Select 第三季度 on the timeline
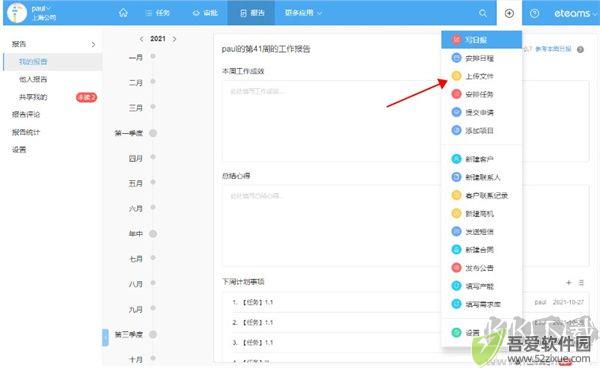This screenshot has width=600, height=368. point(129,334)
